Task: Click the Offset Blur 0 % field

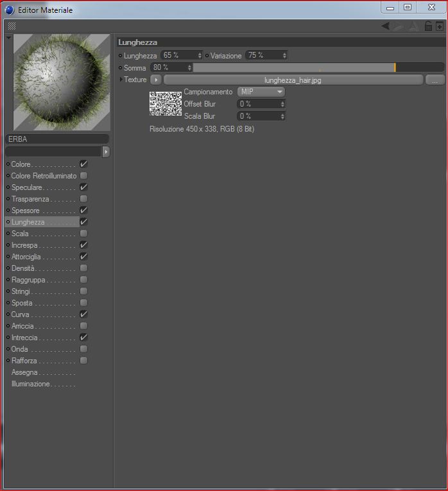Action: [x=261, y=104]
